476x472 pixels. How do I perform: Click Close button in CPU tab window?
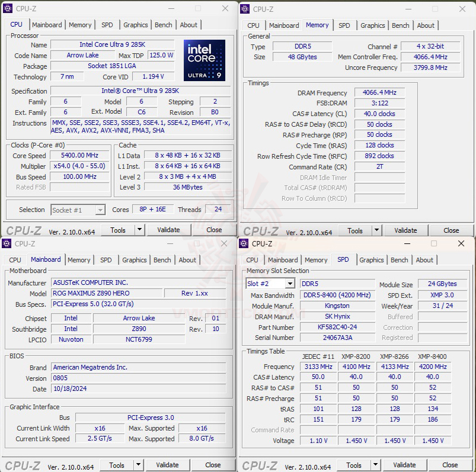click(214, 230)
